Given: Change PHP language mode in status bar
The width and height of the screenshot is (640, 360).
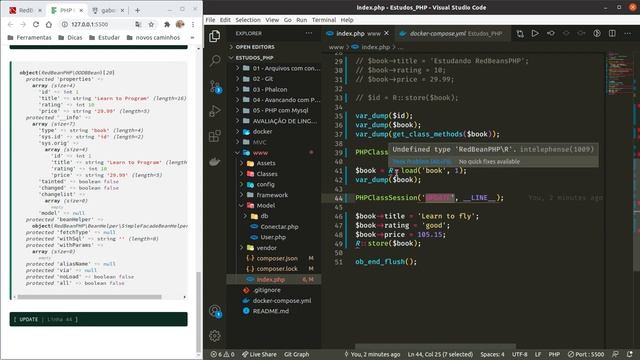Looking at the screenshot, I should tap(554, 354).
